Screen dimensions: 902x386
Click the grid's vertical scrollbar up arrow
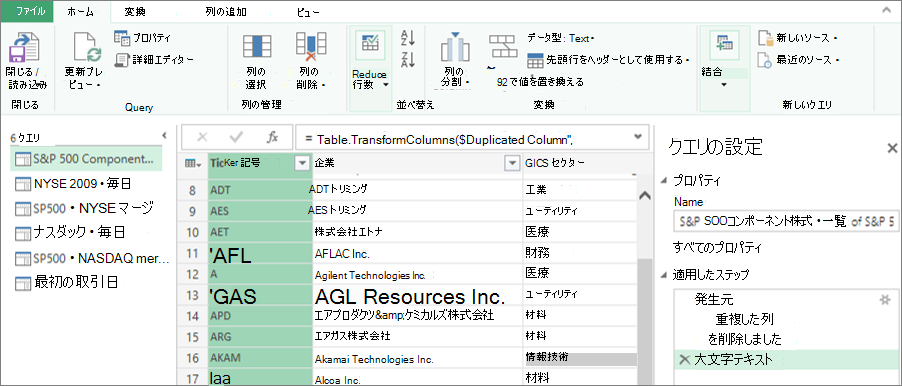click(x=645, y=196)
